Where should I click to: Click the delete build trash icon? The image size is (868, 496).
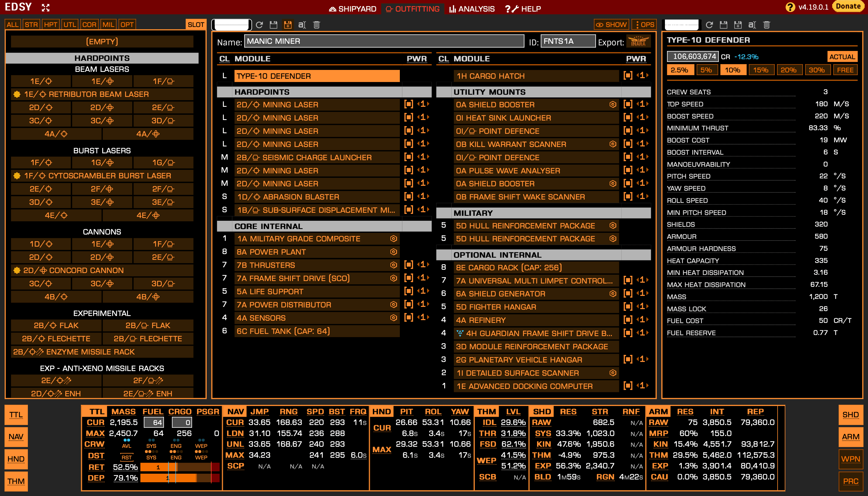(316, 24)
